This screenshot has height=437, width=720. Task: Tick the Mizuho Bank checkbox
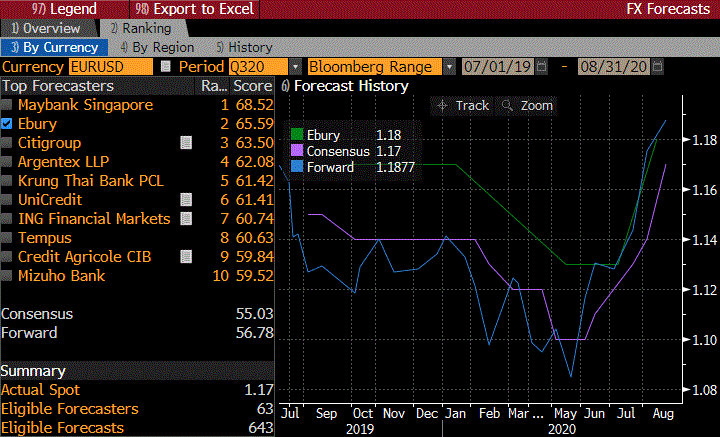point(8,276)
